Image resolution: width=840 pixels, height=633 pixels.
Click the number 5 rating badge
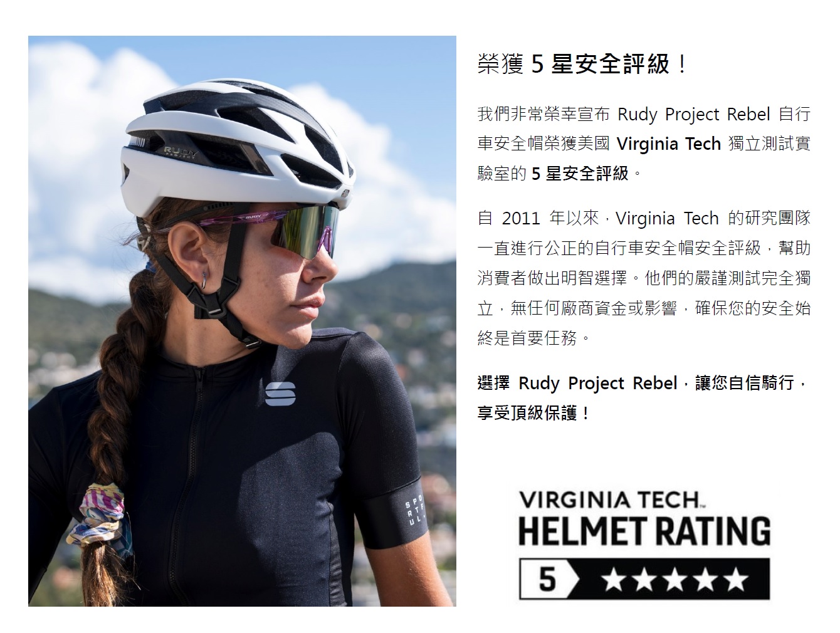pyautogui.click(x=547, y=579)
